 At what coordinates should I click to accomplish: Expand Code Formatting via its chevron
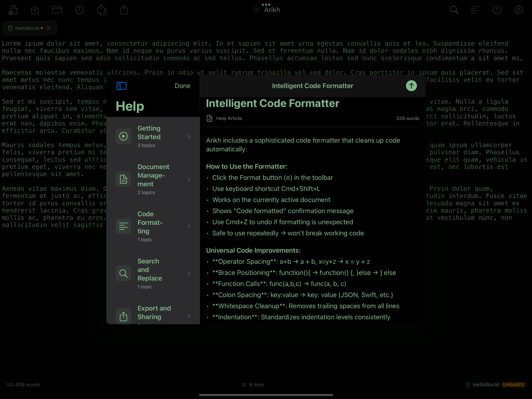click(x=189, y=226)
